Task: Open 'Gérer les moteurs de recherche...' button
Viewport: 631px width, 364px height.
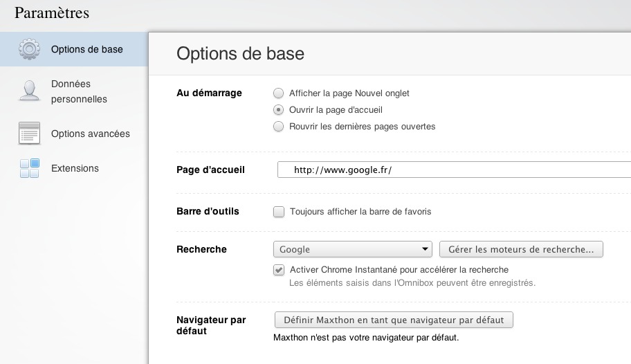Action: tap(521, 249)
